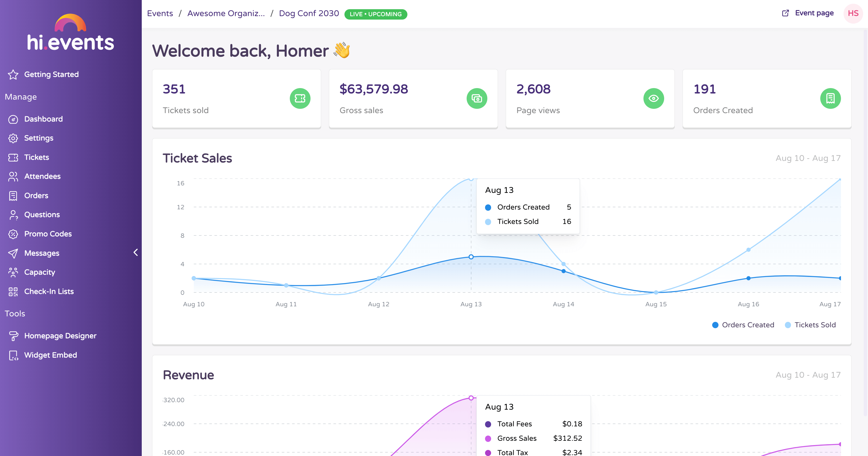This screenshot has width=868, height=456.
Task: Open Check-In Lists via its QR icon
Action: (13, 292)
